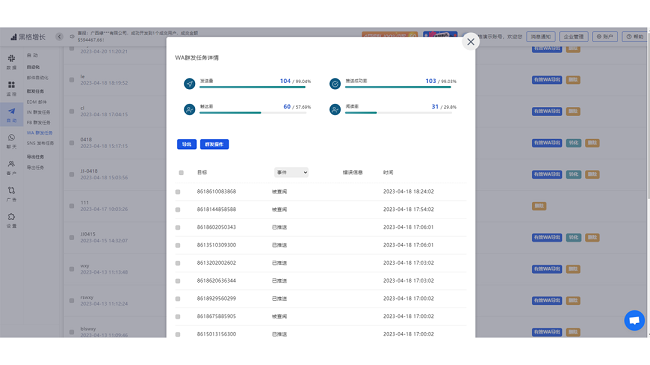Open SNS publish tasks in submenu
This screenshot has width=650, height=365.
coord(40,143)
